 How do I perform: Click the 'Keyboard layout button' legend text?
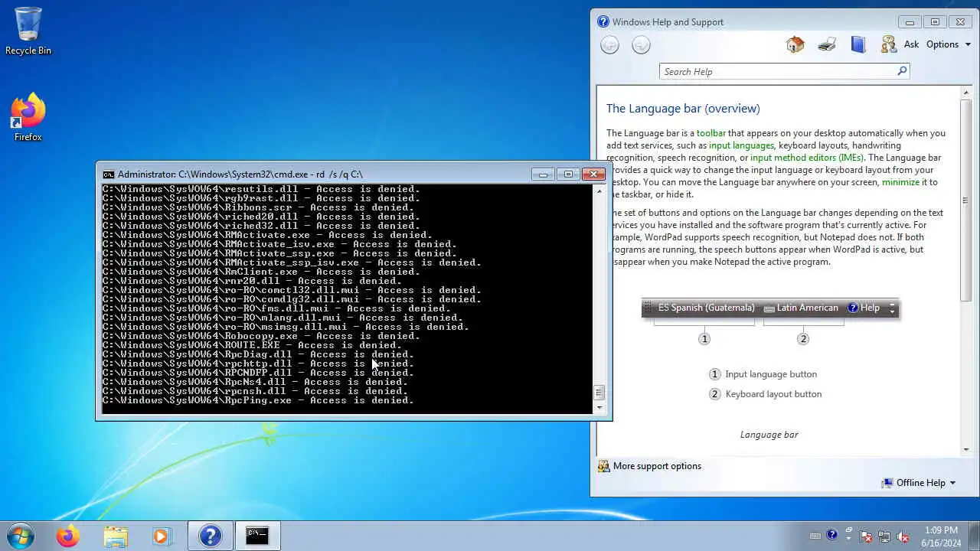click(x=773, y=394)
